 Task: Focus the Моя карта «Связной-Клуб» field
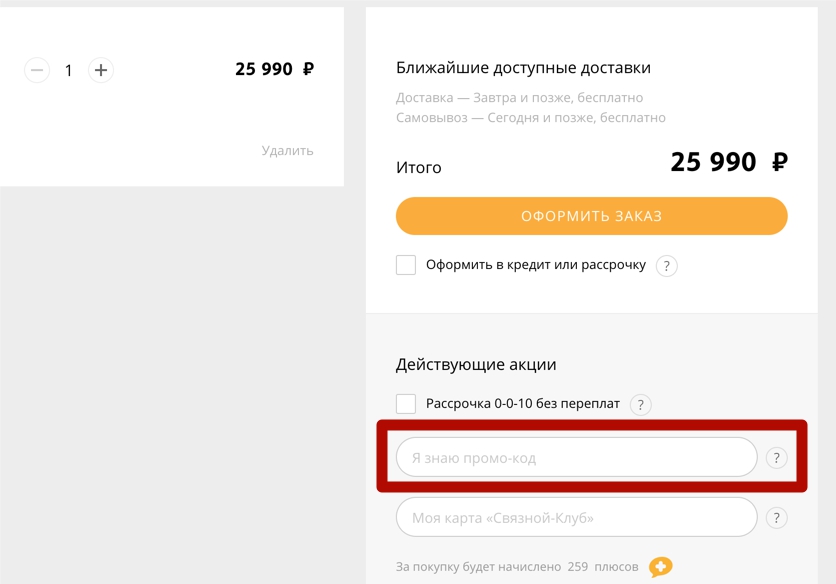tap(576, 517)
